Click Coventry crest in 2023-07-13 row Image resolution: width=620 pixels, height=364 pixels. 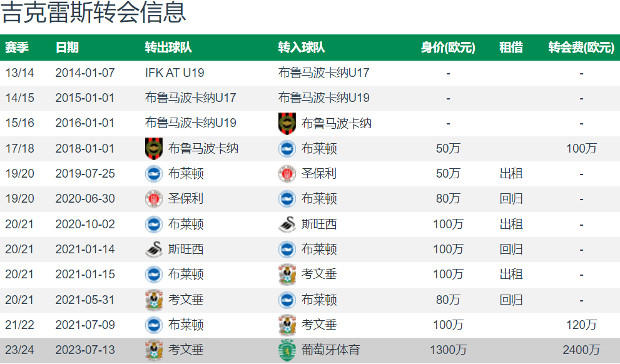point(154,350)
